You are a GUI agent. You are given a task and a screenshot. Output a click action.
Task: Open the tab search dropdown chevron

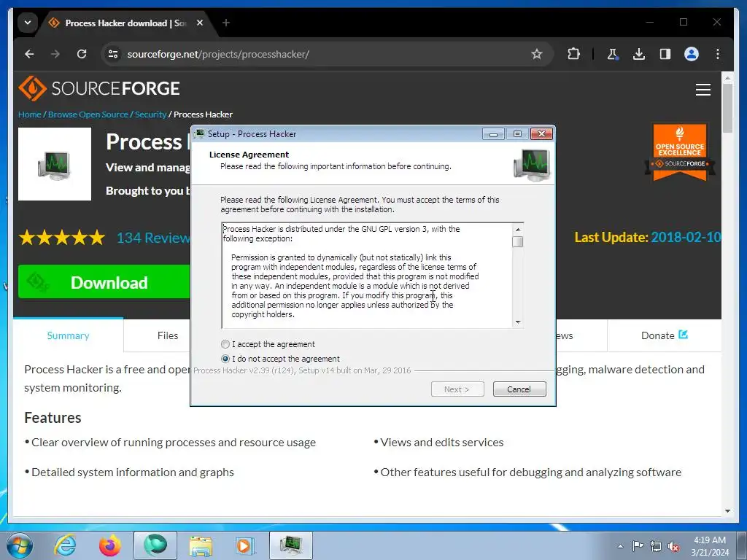[28, 23]
